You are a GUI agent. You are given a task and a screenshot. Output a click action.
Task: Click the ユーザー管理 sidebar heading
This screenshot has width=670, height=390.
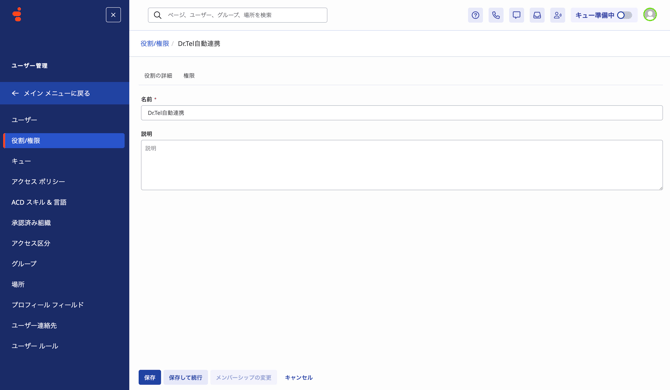pos(29,66)
